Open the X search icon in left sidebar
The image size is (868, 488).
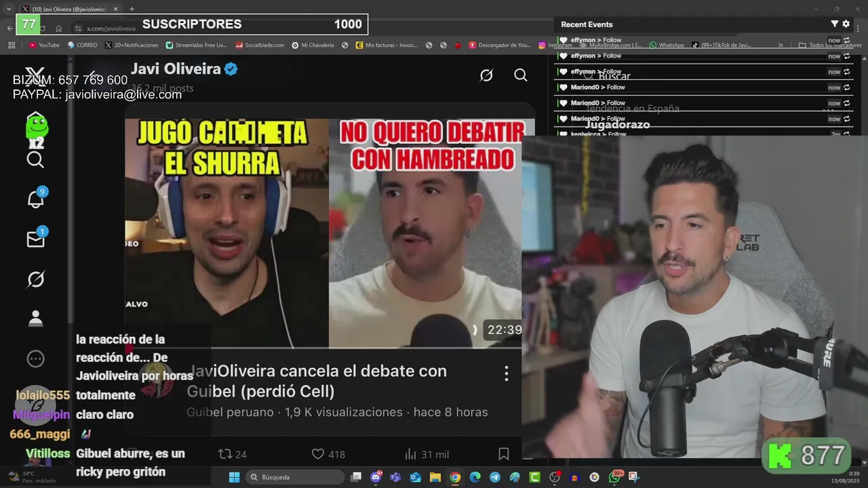tap(35, 160)
